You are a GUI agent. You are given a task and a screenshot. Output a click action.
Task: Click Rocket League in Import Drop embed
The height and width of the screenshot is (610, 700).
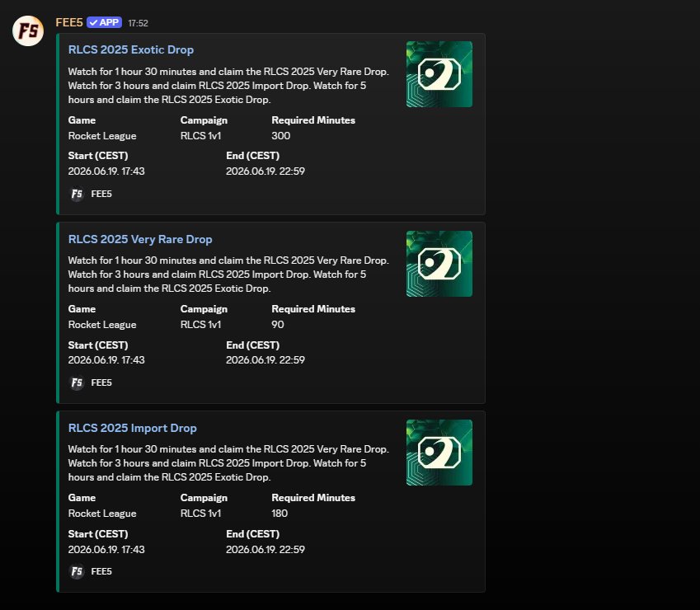click(102, 514)
